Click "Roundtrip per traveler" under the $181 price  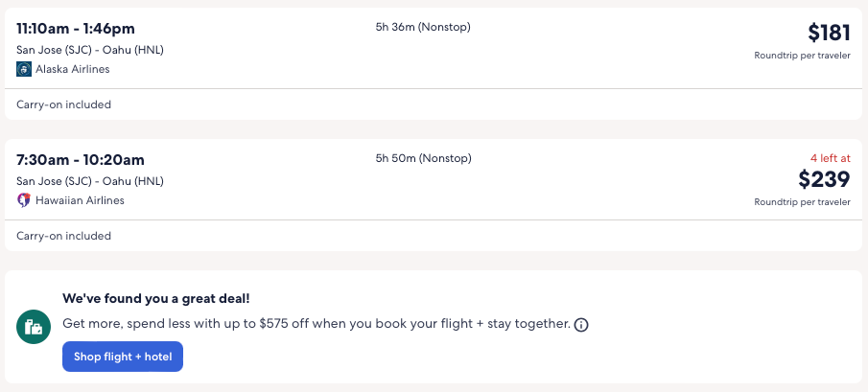(802, 56)
